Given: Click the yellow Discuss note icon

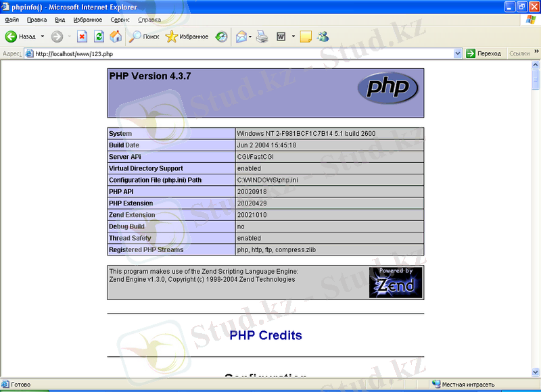Looking at the screenshot, I should 306,36.
